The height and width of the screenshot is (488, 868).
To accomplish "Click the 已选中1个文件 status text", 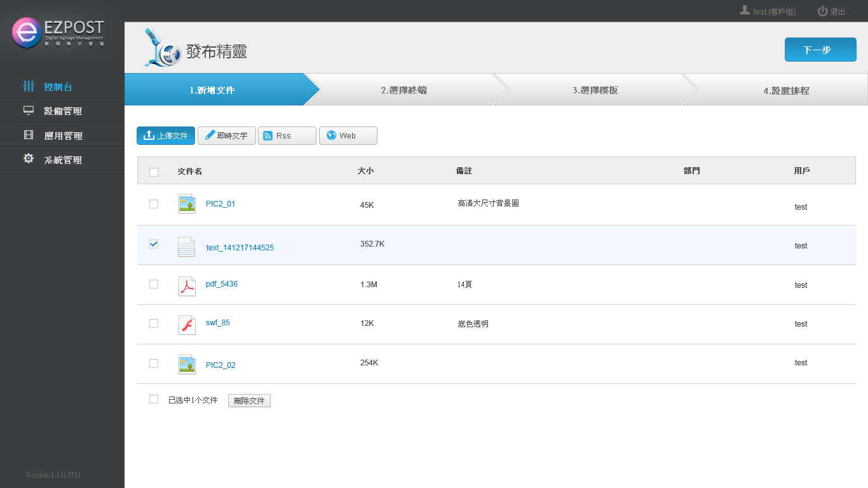I will coord(193,400).
